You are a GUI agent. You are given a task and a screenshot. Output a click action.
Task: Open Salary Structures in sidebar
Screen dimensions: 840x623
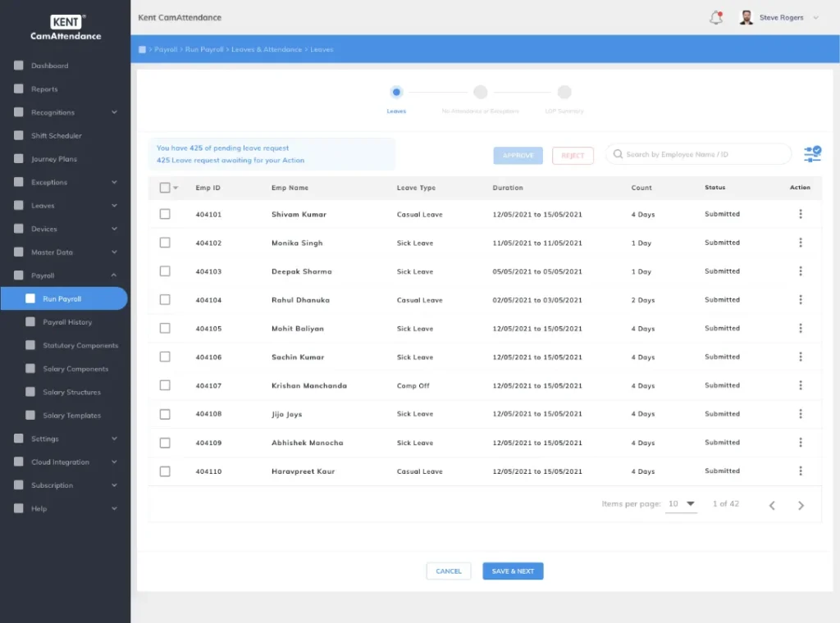72,392
